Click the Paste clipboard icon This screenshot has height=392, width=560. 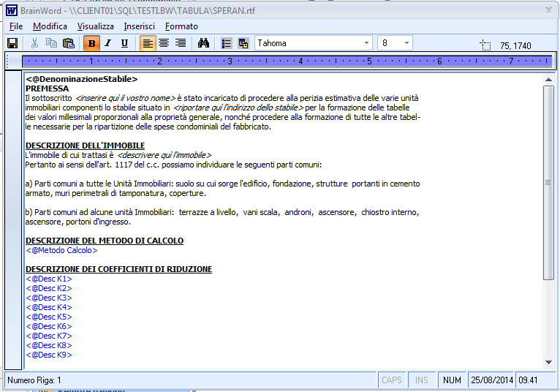pos(69,43)
